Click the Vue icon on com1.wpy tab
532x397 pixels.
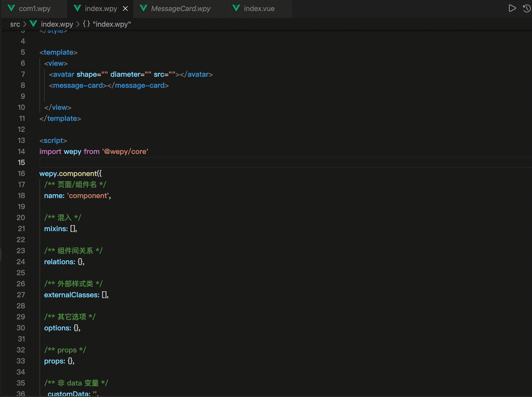11,9
